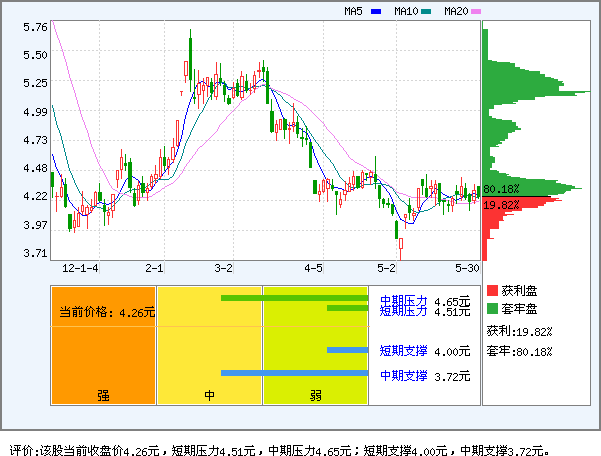Click the 短期压力 link
This screenshot has width=601, height=456.
pos(403,311)
